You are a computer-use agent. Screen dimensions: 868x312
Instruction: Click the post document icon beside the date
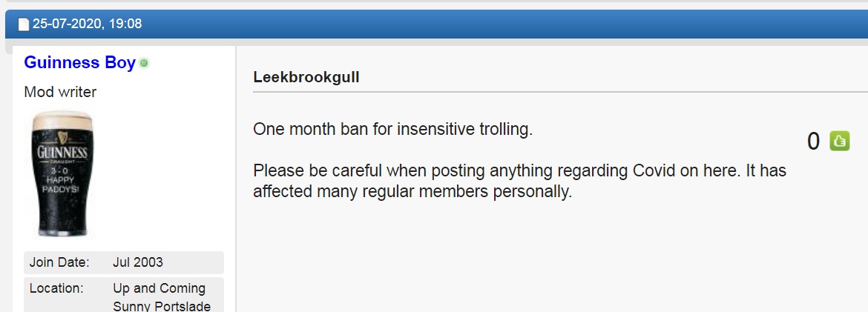point(24,24)
